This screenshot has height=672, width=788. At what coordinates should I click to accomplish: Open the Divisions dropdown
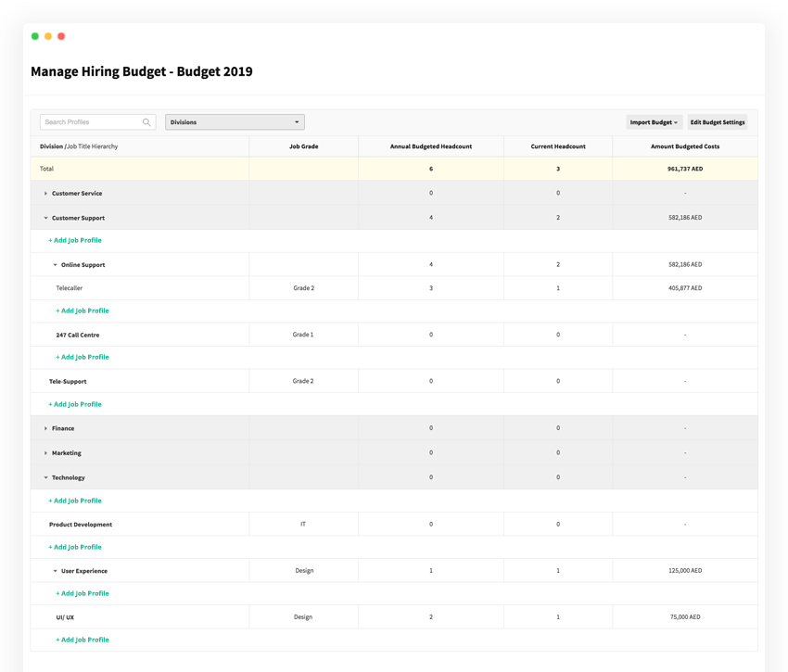point(235,122)
